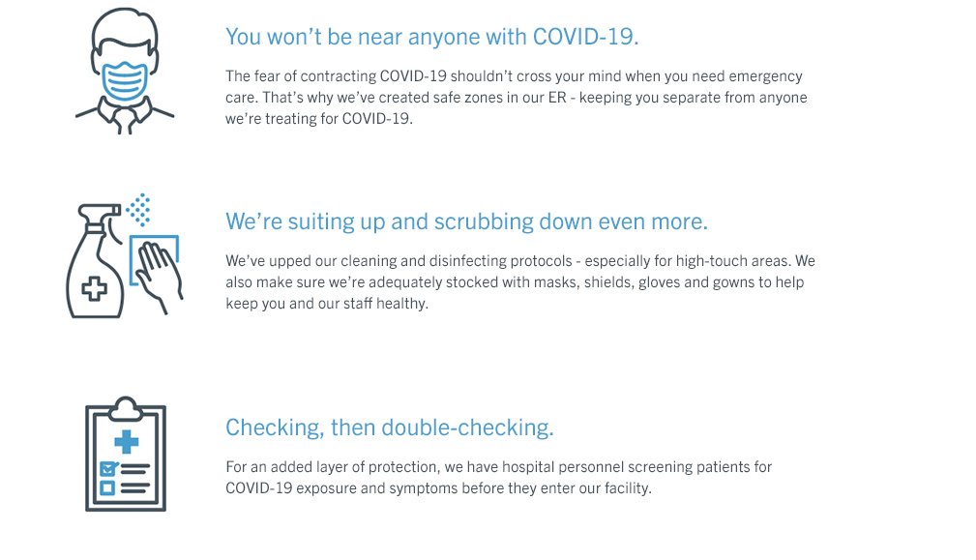The image size is (976, 560).
Task: Click the masked person icon
Action: click(x=125, y=71)
